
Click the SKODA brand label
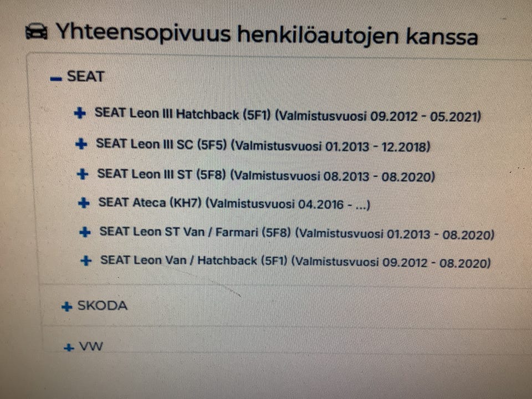[102, 305]
